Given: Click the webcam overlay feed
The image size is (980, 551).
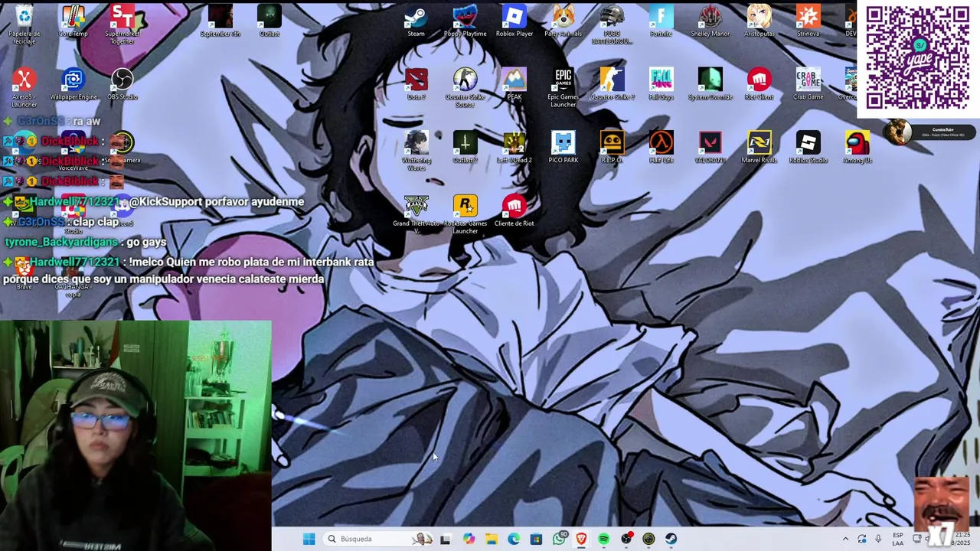Looking at the screenshot, I should 136,435.
